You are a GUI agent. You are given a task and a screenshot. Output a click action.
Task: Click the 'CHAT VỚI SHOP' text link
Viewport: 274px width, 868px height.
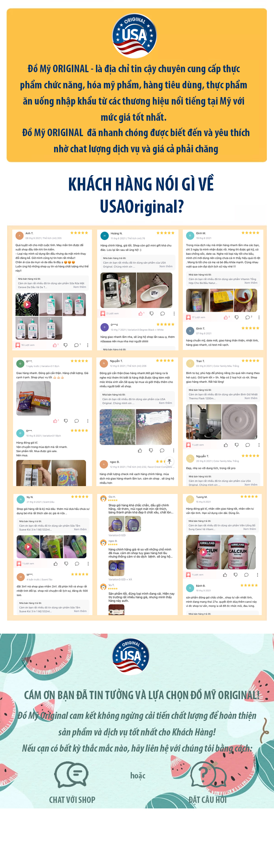(x=72, y=800)
